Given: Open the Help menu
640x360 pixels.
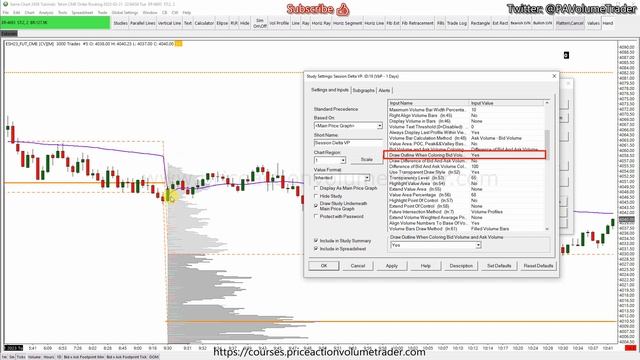Looking at the screenshot, I should 187,13.
